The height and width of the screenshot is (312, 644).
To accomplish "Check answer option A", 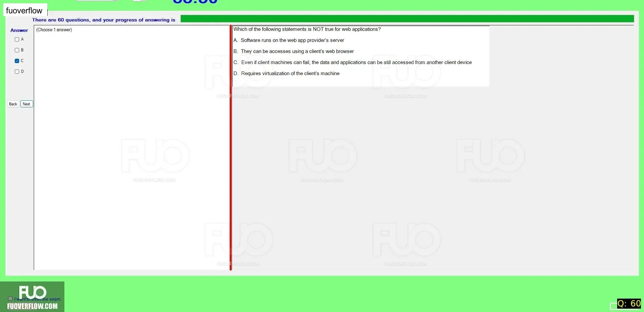I will point(17,39).
